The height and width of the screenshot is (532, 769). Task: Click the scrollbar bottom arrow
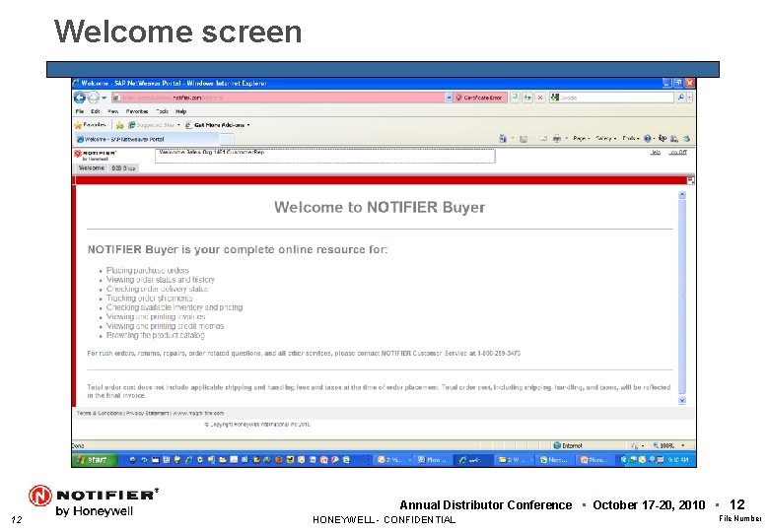point(681,400)
